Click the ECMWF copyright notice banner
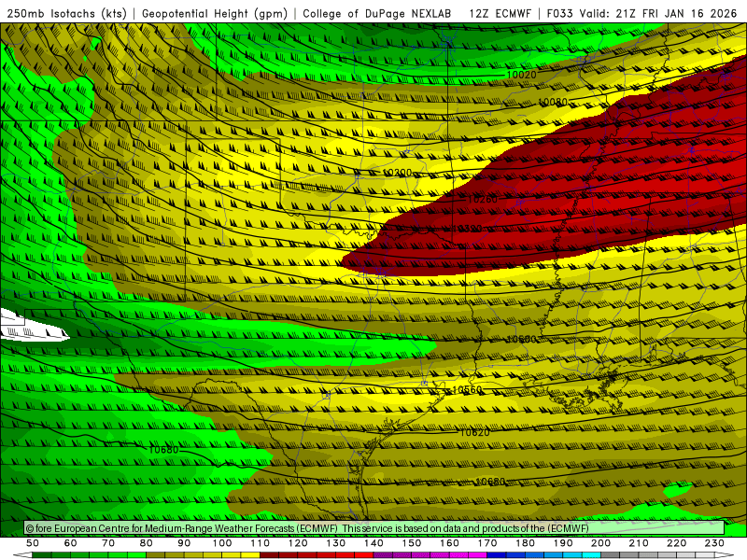The width and height of the screenshot is (747, 560). tap(374, 528)
